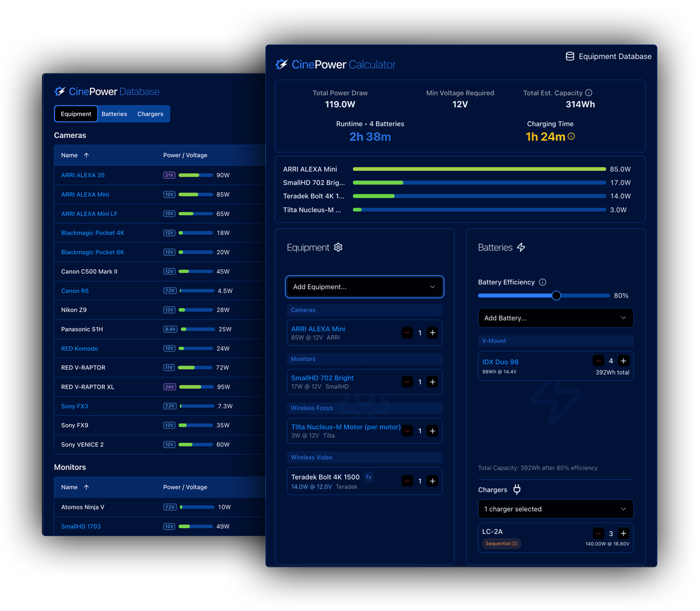Open the 1 charger selected dropdown
The height and width of the screenshot is (611, 700).
pyautogui.click(x=556, y=509)
